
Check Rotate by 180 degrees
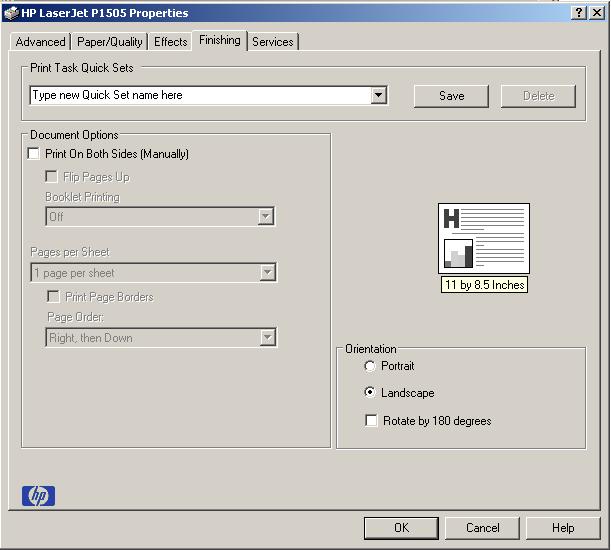[371, 421]
